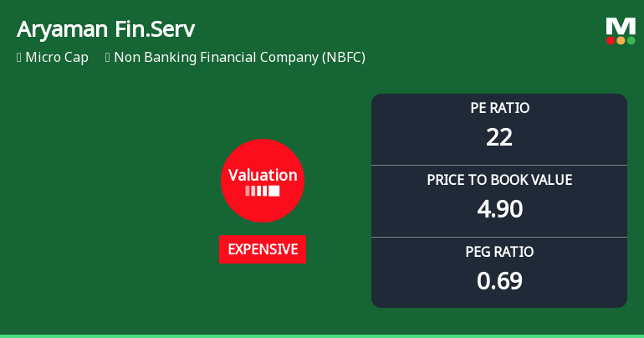Image resolution: width=644 pixels, height=338 pixels.
Task: Select the PRICE TO BOOK VALUE heading
Action: 499,180
